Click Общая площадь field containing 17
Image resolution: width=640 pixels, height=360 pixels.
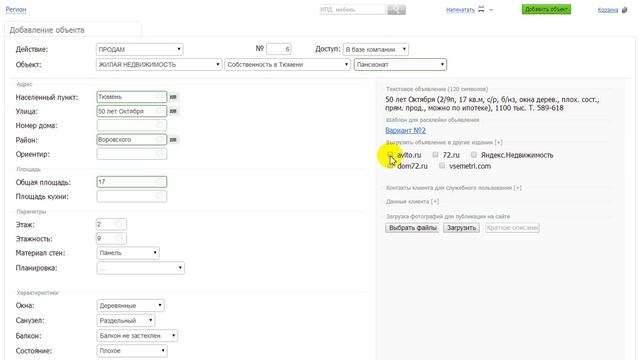tap(131, 182)
